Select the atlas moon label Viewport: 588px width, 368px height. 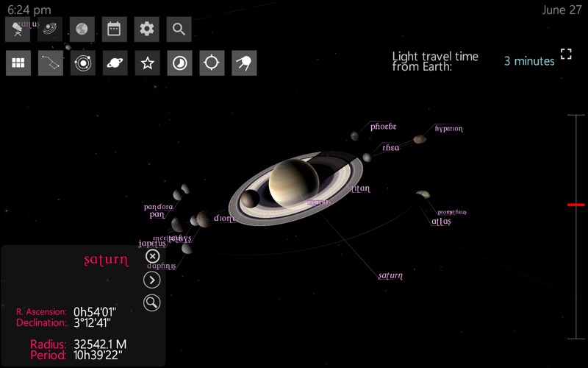tap(442, 222)
